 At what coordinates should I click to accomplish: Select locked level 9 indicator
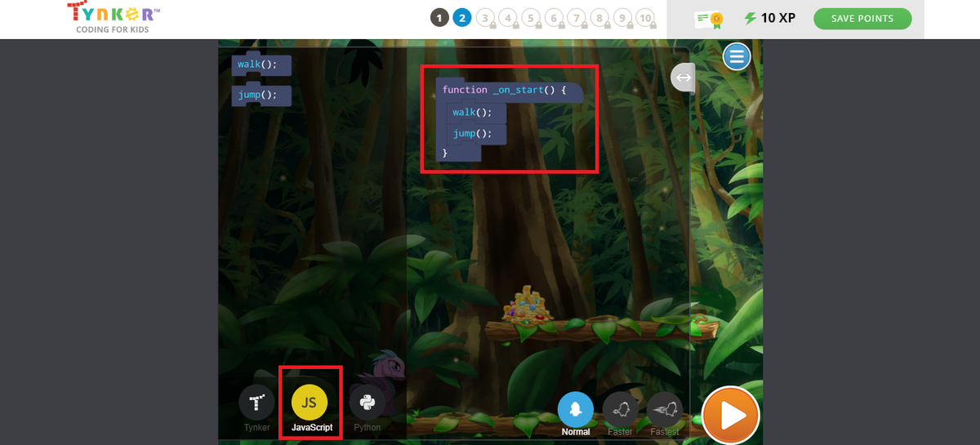point(622,18)
